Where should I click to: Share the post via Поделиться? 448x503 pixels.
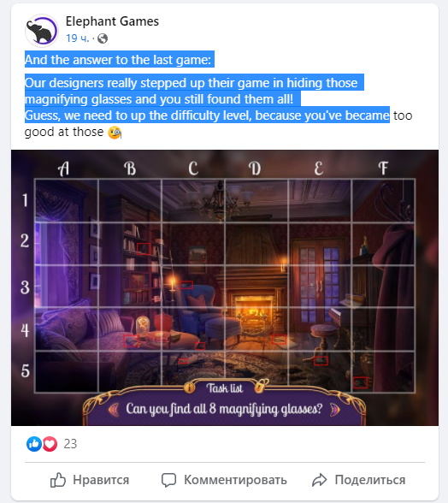tap(358, 480)
